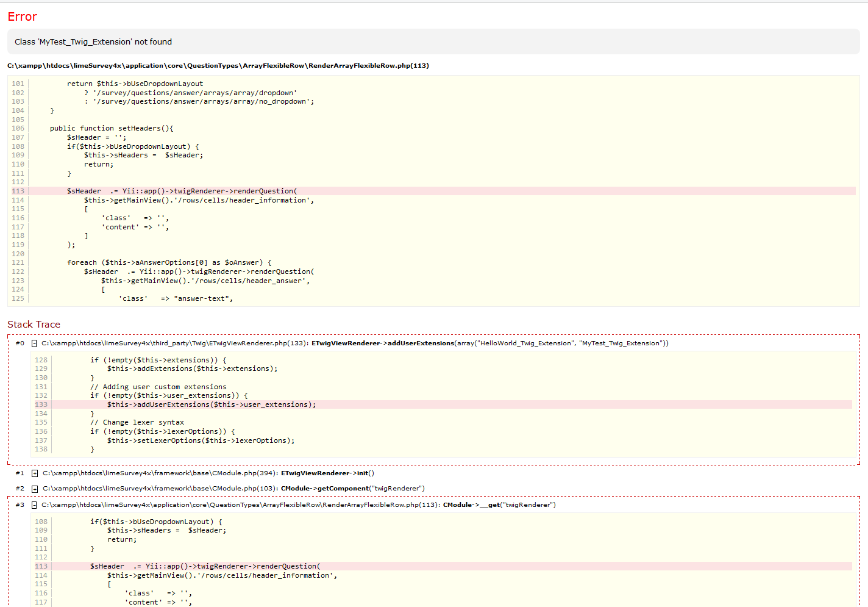The image size is (868, 607).
Task: Click highlighted addUserExtensions line 133
Action: [x=212, y=405]
